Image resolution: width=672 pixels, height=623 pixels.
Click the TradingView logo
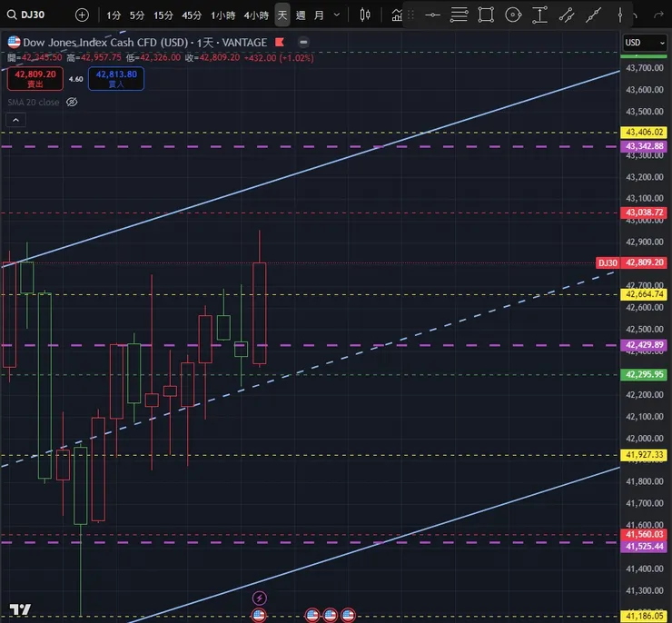coord(20,609)
